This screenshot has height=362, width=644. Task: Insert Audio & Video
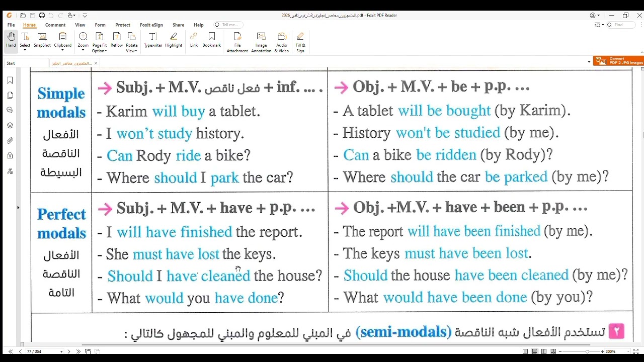point(282,42)
